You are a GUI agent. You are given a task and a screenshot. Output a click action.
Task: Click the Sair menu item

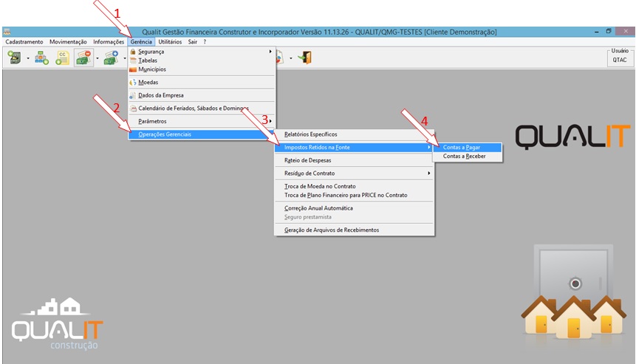(x=193, y=42)
